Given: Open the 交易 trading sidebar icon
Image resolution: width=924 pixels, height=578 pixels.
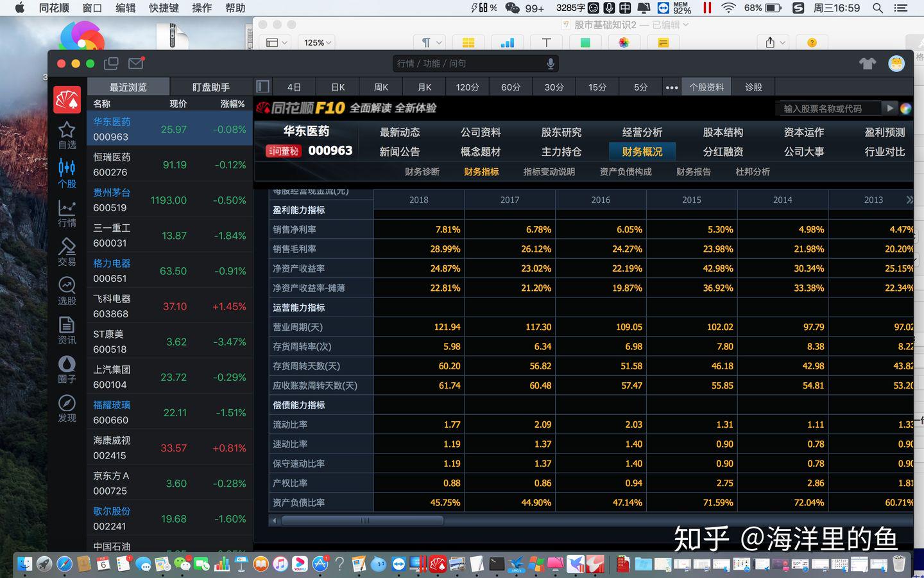Looking at the screenshot, I should pyautogui.click(x=67, y=252).
